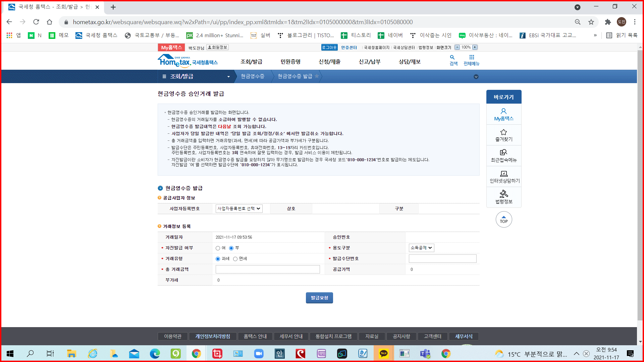This screenshot has width=644, height=362.
Task: Click the TOP circular scroll button
Action: coord(503,220)
